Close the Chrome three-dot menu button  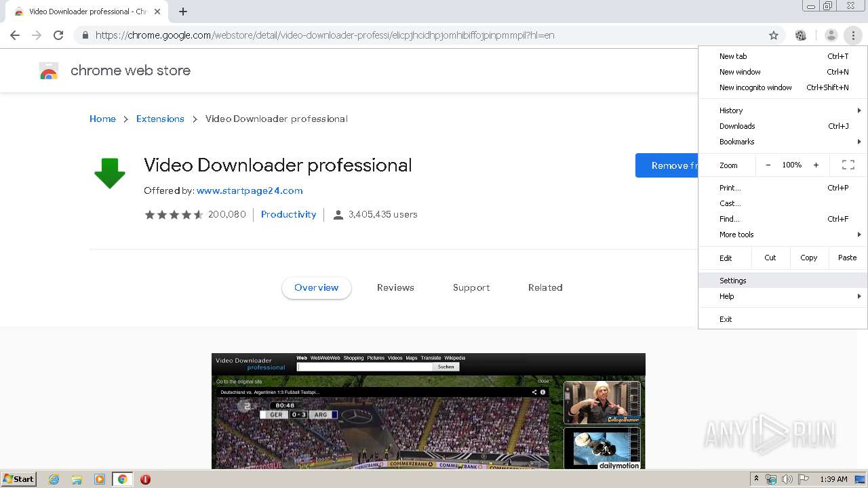(853, 35)
